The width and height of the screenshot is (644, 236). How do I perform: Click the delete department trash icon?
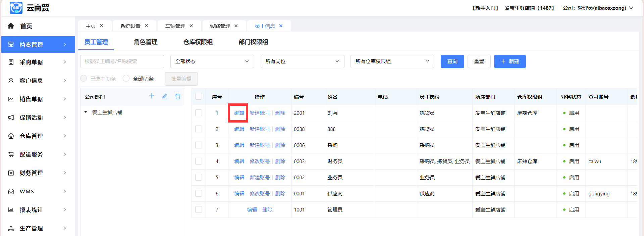178,96
